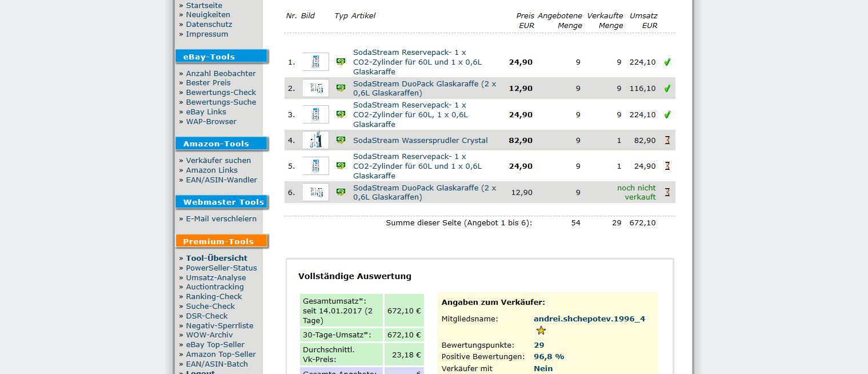Open the EAN/ASIN-Batch tool

tap(217, 364)
